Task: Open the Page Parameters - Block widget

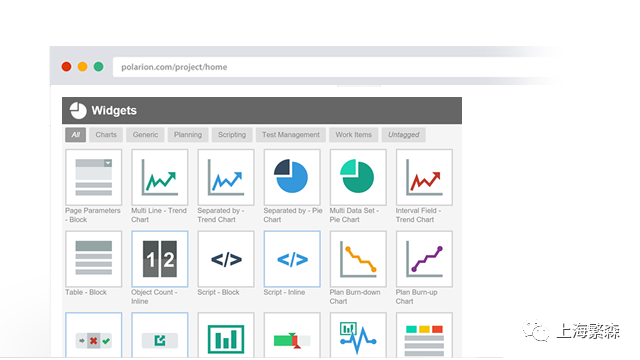Action: pyautogui.click(x=93, y=177)
